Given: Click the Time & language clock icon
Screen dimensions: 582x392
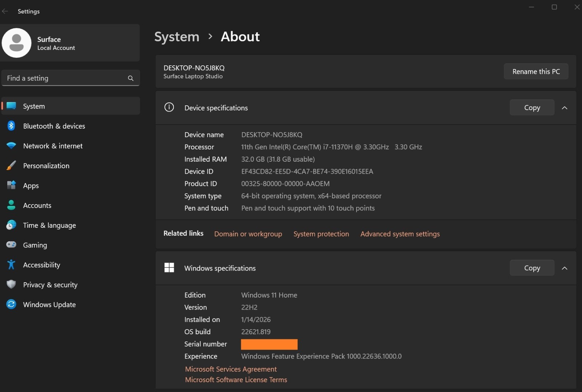Looking at the screenshot, I should coord(11,225).
